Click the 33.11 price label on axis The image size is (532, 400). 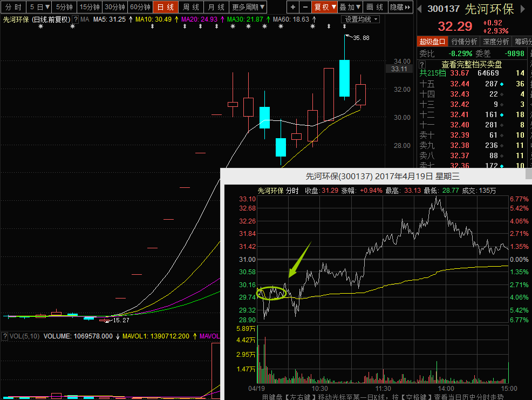[x=399, y=69]
